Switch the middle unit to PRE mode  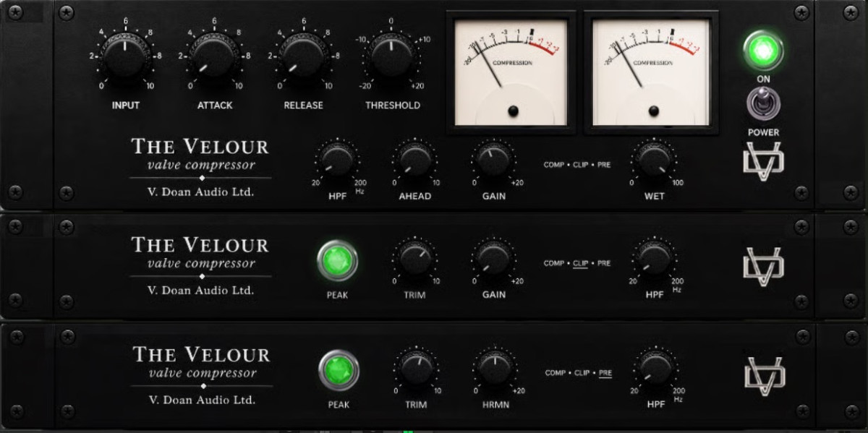(x=604, y=264)
